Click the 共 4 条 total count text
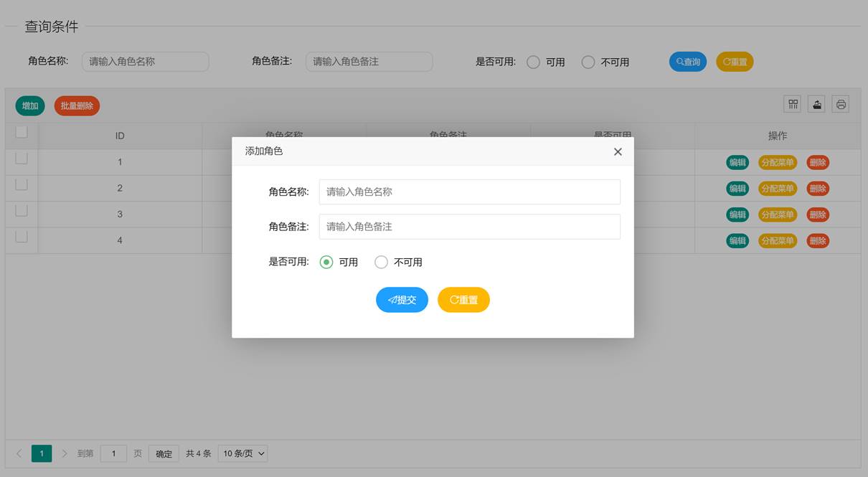The width and height of the screenshot is (868, 477). pyautogui.click(x=199, y=453)
